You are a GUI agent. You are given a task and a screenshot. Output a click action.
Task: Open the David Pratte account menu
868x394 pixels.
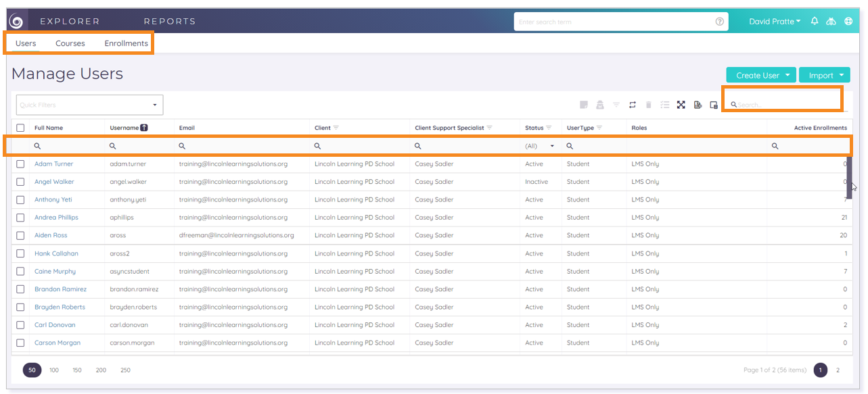pyautogui.click(x=775, y=22)
